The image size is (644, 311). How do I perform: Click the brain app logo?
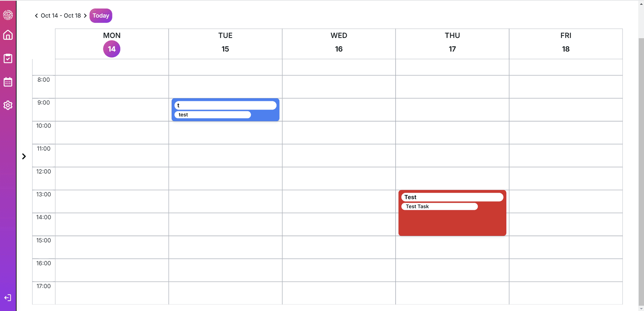8,15
